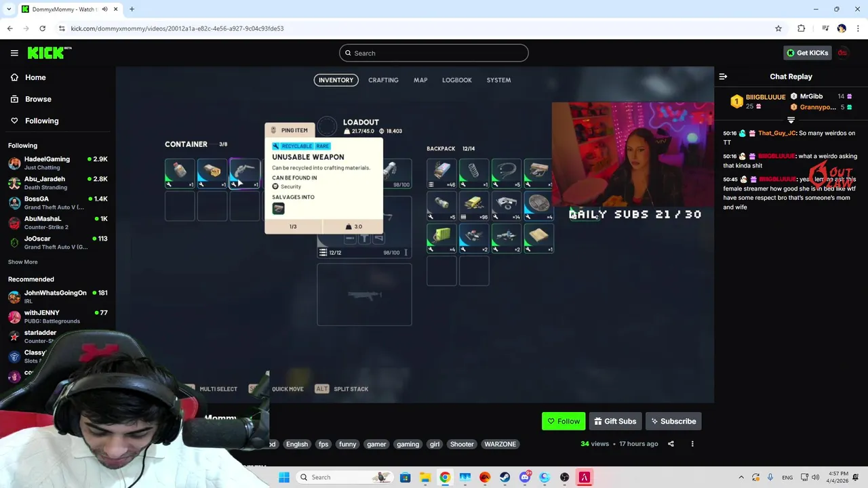Expand the tab search dropdown arrow
Screen dimensions: 868x488
point(9,9)
